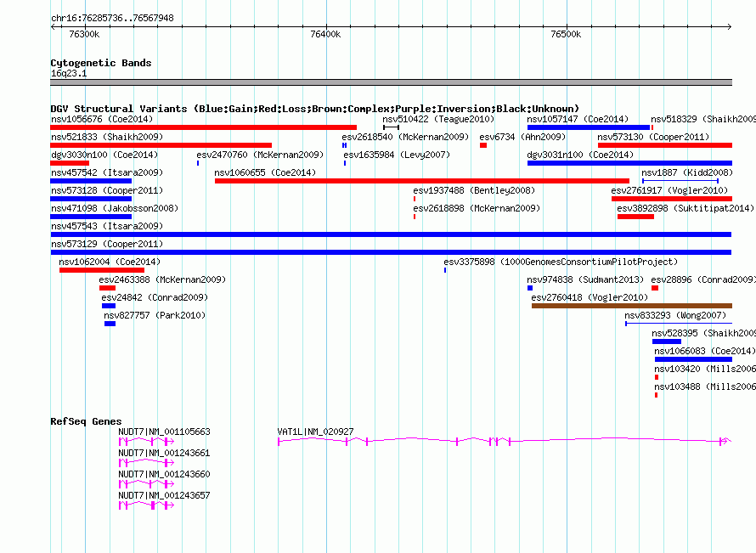Click the 76300k ruler position label
The image size is (756, 553).
tap(84, 34)
